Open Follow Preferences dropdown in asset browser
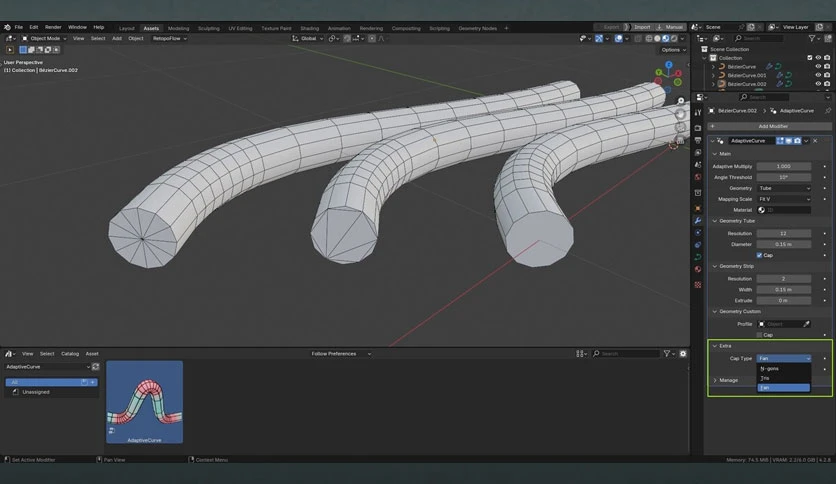This screenshot has height=484, width=836. 341,353
